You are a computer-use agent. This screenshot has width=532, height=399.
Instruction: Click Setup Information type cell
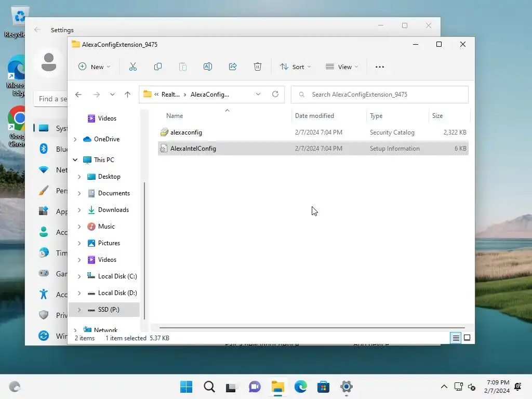(395, 149)
